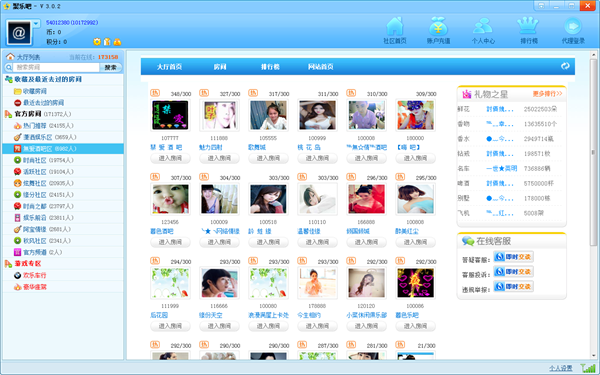Click the thumbnail of room 166888
Screen dimensions: 600x375
click(x=366, y=199)
